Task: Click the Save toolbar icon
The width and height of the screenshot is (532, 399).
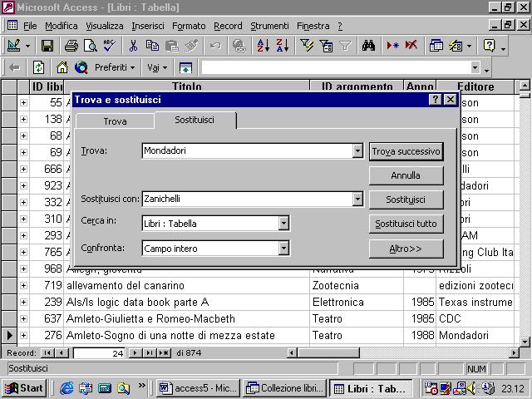Action: pos(47,46)
